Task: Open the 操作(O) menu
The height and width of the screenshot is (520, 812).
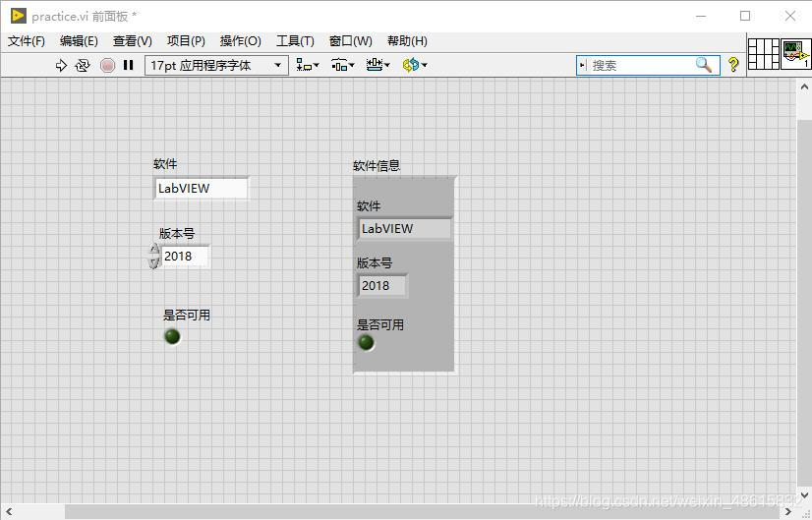Action: [x=240, y=41]
